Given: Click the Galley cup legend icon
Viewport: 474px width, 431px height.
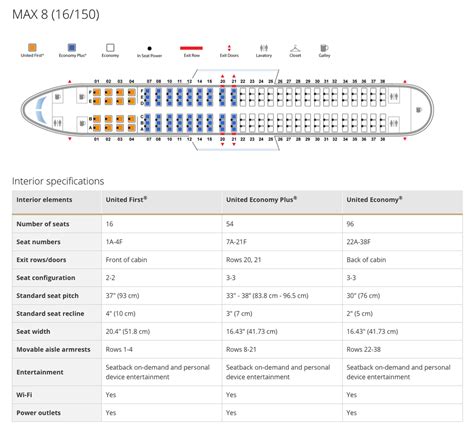Looking at the screenshot, I should (x=324, y=48).
